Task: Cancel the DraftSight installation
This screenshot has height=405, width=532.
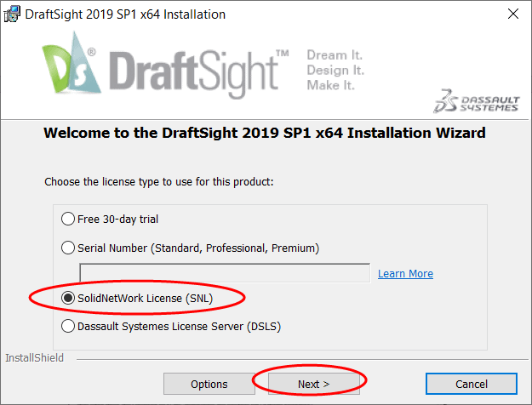Action: point(472,384)
